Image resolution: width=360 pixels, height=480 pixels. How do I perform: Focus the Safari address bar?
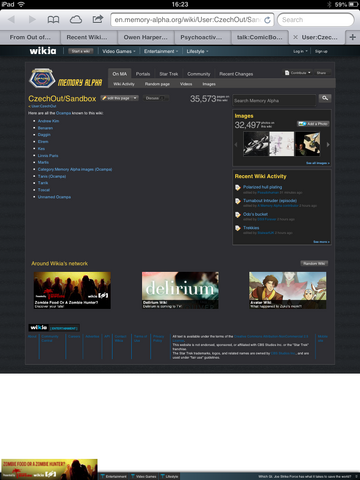tap(192, 20)
